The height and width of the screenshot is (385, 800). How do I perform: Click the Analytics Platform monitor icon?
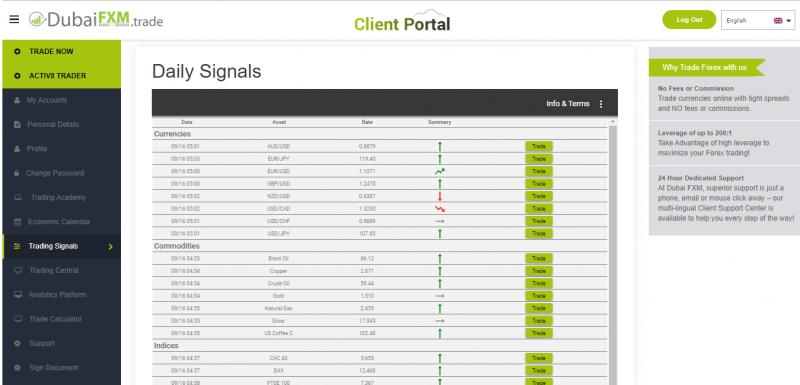point(18,295)
